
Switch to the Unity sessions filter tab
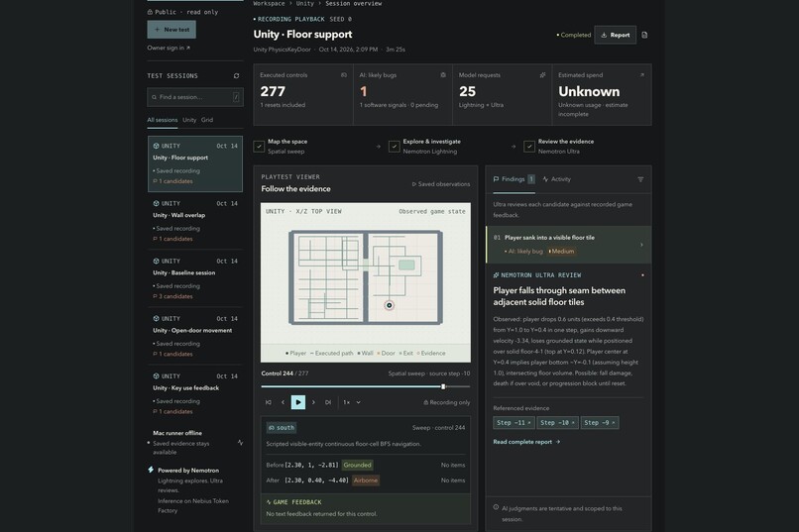coord(189,120)
